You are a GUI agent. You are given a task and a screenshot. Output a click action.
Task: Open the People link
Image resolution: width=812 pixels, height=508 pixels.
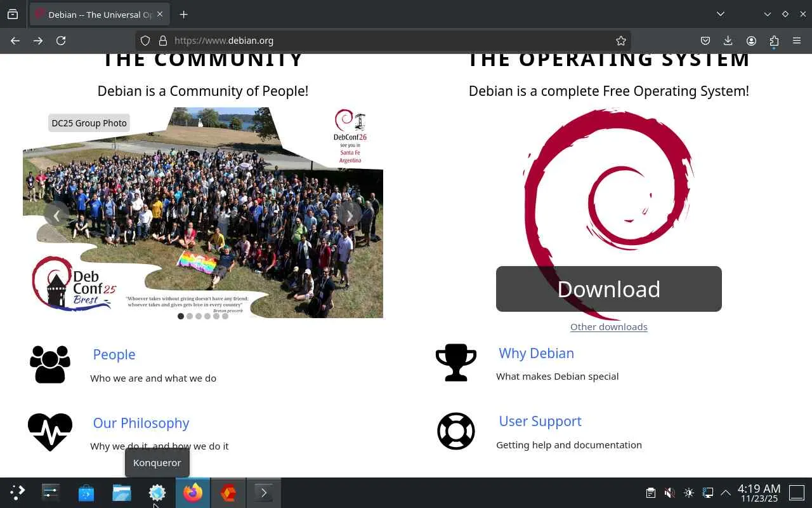tap(114, 354)
